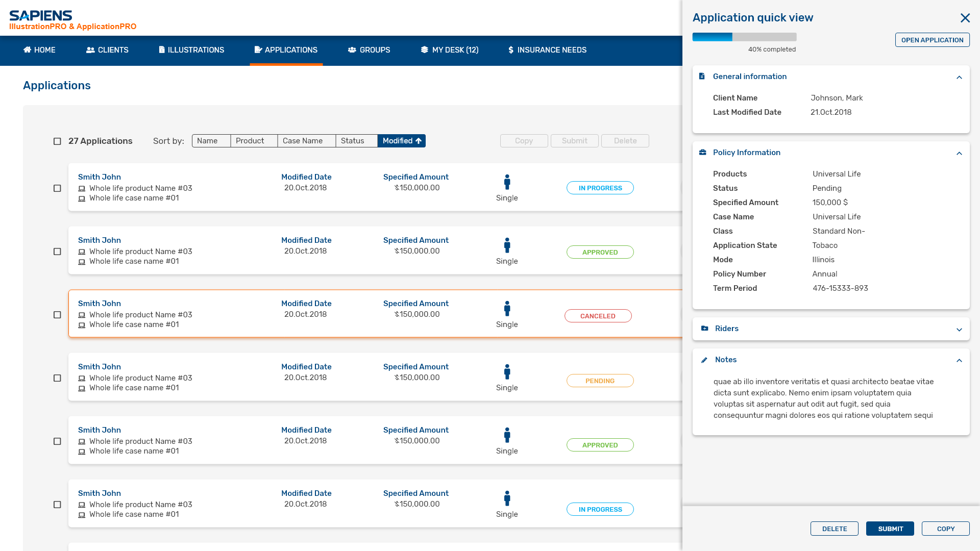Screen dimensions: 980x551
Task: Tick the select-all 27 Applications checkbox
Action: click(x=57, y=141)
